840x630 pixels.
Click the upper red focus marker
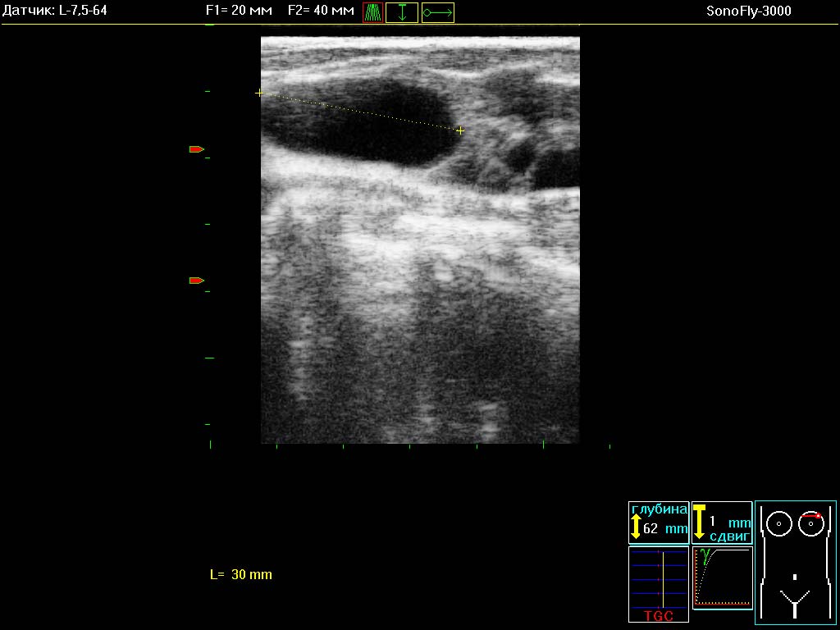click(x=196, y=149)
